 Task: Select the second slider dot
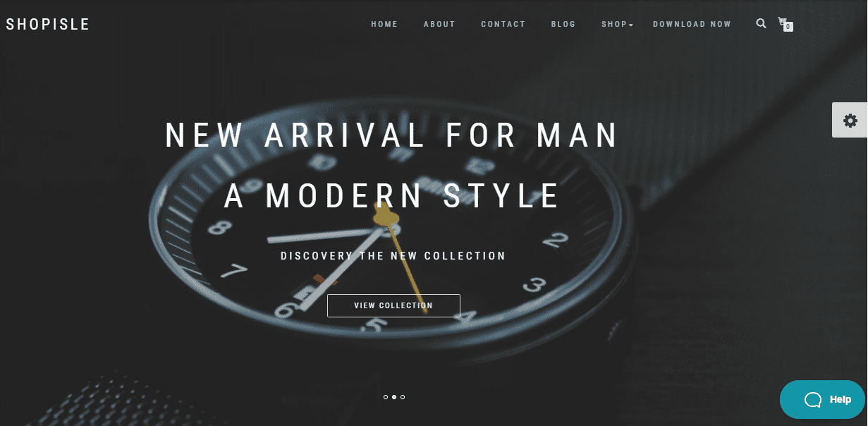pyautogui.click(x=394, y=397)
